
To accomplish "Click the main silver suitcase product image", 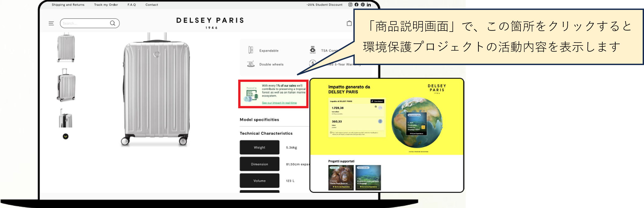I will 156,90.
